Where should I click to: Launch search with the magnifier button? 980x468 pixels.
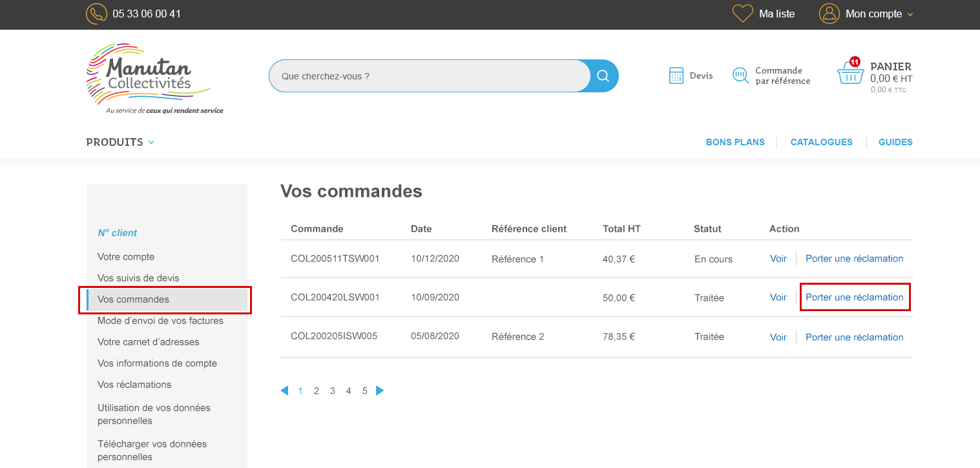602,76
